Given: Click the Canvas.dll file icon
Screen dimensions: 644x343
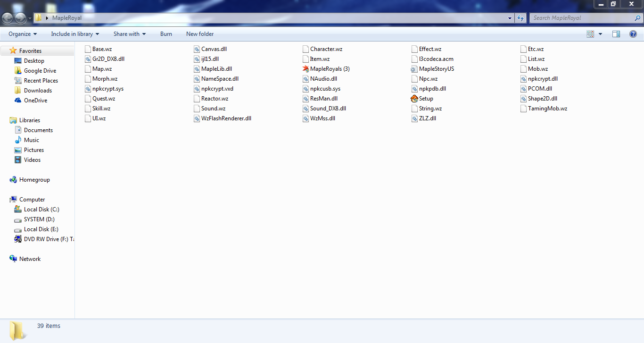Looking at the screenshot, I should click(x=197, y=49).
